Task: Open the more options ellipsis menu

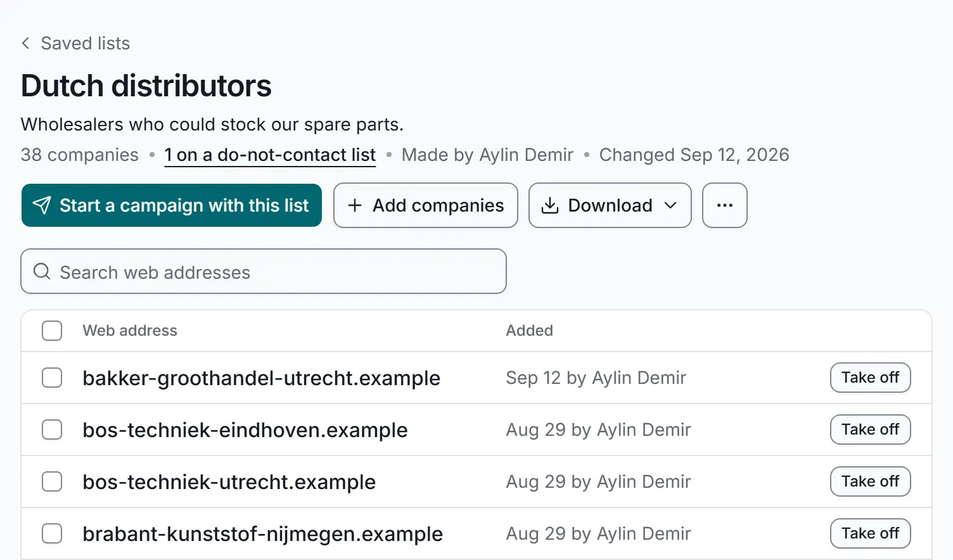Action: (x=725, y=205)
